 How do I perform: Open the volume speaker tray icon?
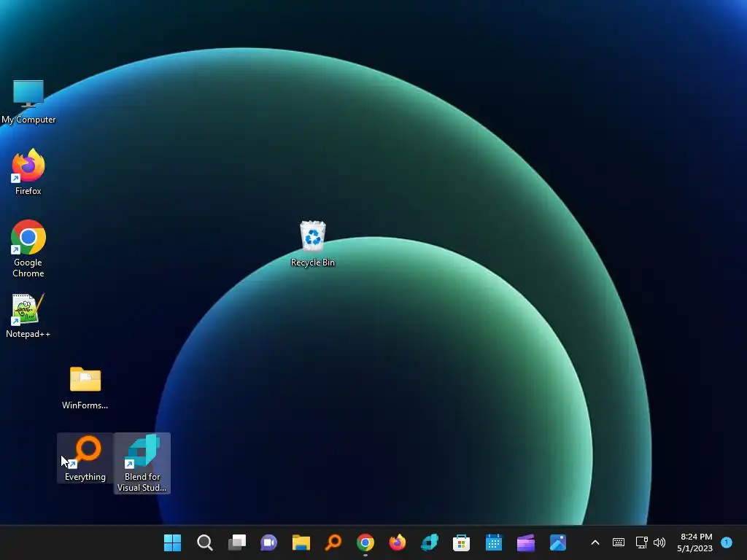(x=659, y=542)
